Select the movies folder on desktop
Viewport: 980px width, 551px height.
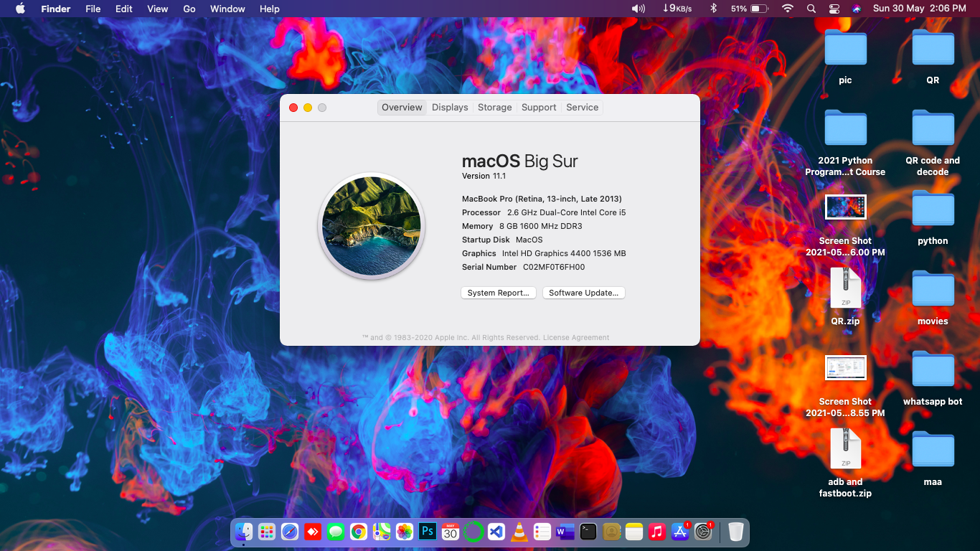coord(933,288)
